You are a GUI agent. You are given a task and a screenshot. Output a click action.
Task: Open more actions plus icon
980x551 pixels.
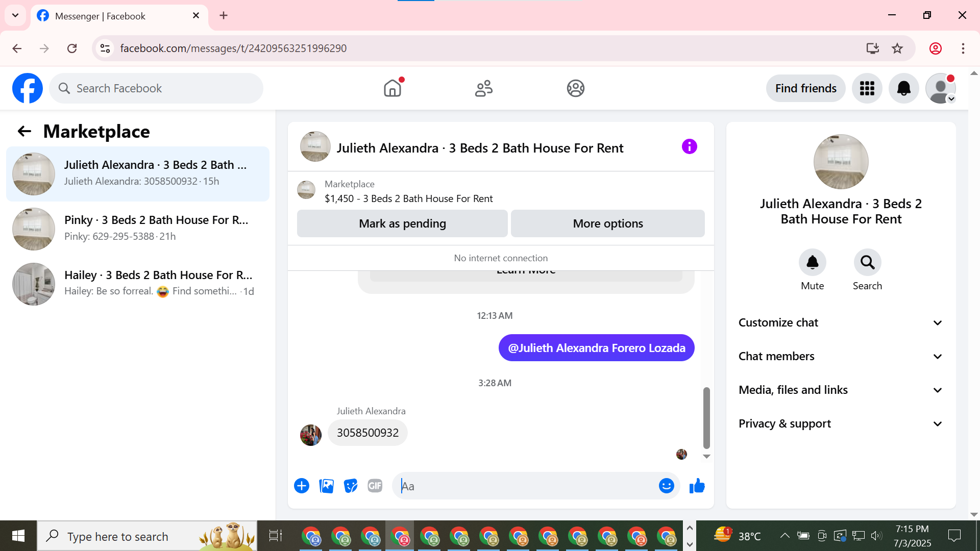tap(302, 486)
